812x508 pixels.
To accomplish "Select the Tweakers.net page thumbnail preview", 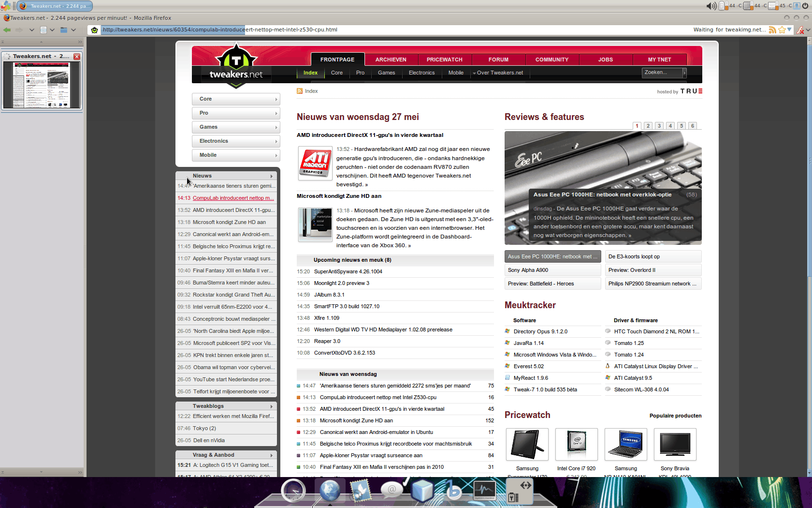I will click(42, 85).
